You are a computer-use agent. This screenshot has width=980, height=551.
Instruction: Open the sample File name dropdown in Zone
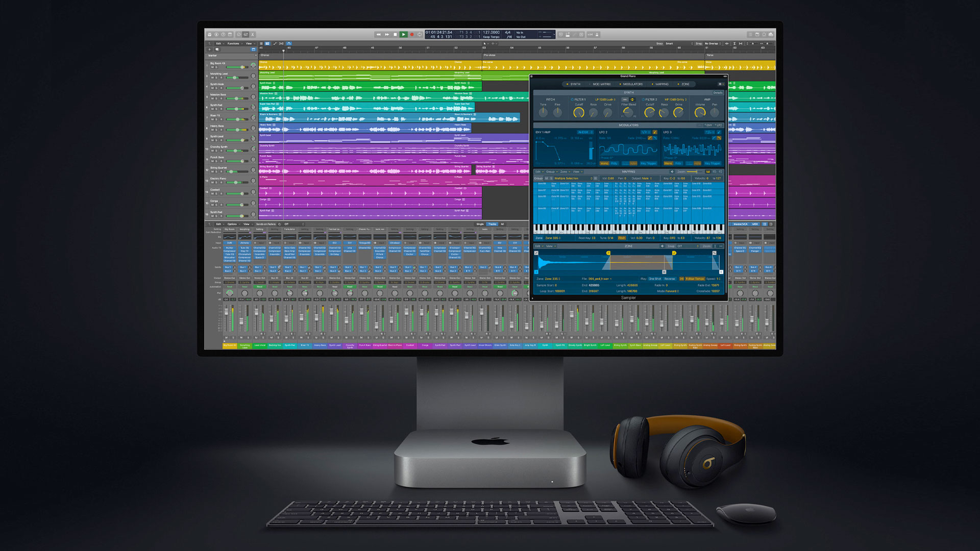click(x=600, y=279)
